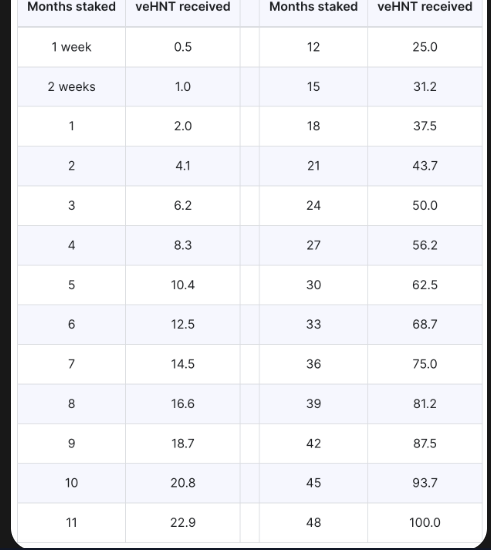Select the '1 week' cell
491x550 pixels.
(x=72, y=47)
